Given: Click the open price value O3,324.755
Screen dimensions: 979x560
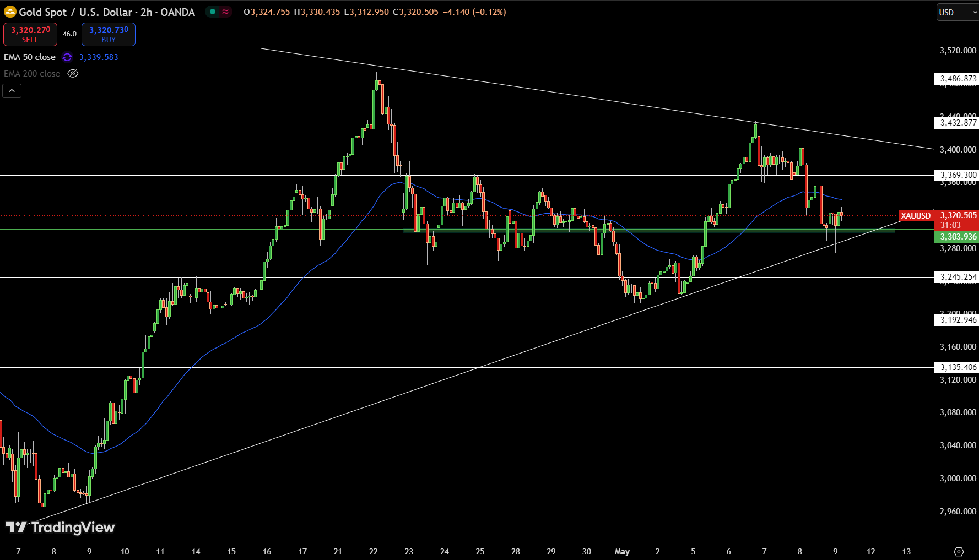Looking at the screenshot, I should pos(267,12).
